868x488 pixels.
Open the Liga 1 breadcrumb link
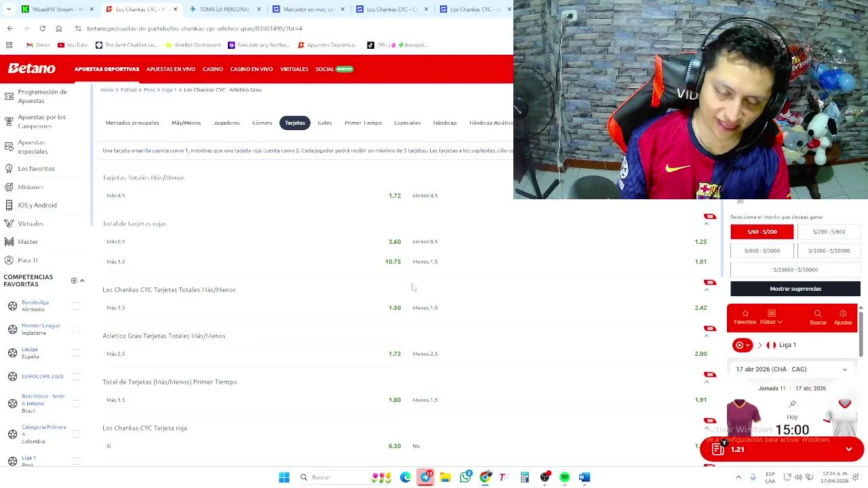coord(169,89)
